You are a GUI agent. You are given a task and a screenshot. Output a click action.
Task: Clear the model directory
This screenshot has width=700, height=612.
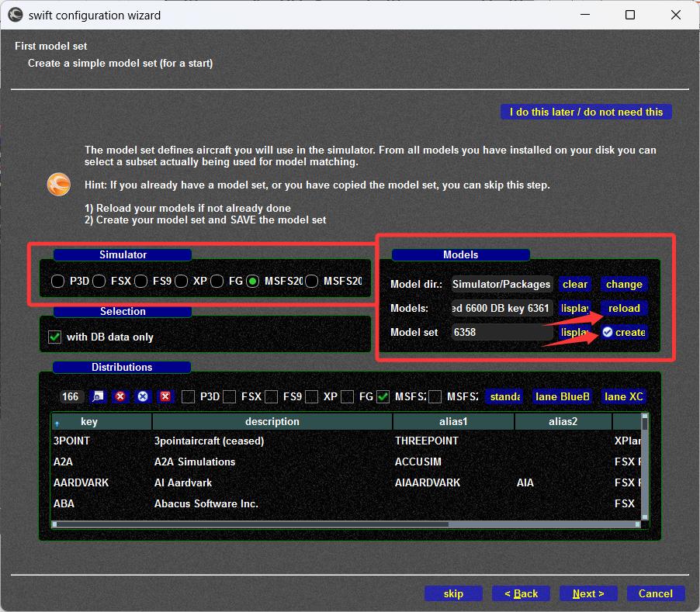click(x=574, y=284)
